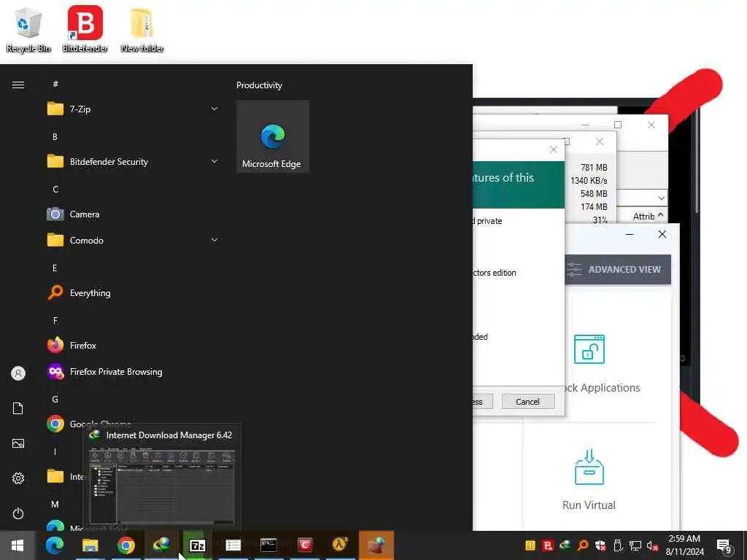The height and width of the screenshot is (560, 747).
Task: Click the hamburger menu at top of Start
Action: [x=18, y=85]
